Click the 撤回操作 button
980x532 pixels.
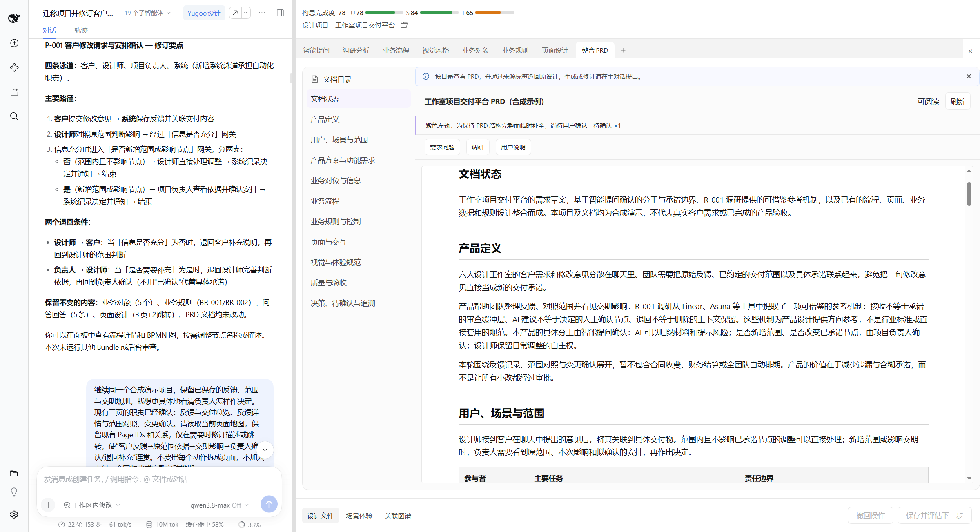(870, 515)
